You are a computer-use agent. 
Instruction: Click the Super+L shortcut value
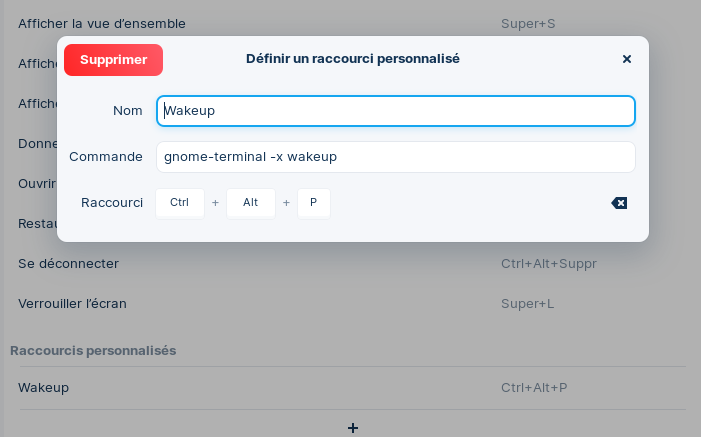528,303
